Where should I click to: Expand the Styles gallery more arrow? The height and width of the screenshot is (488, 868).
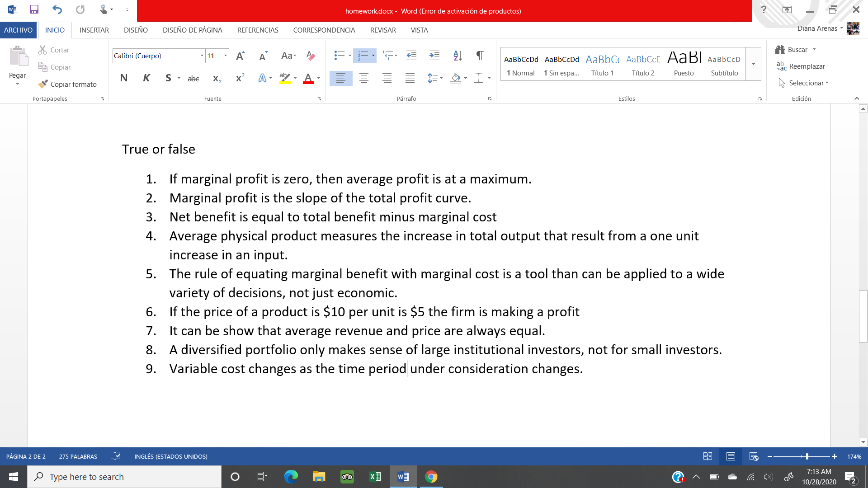pos(753,64)
